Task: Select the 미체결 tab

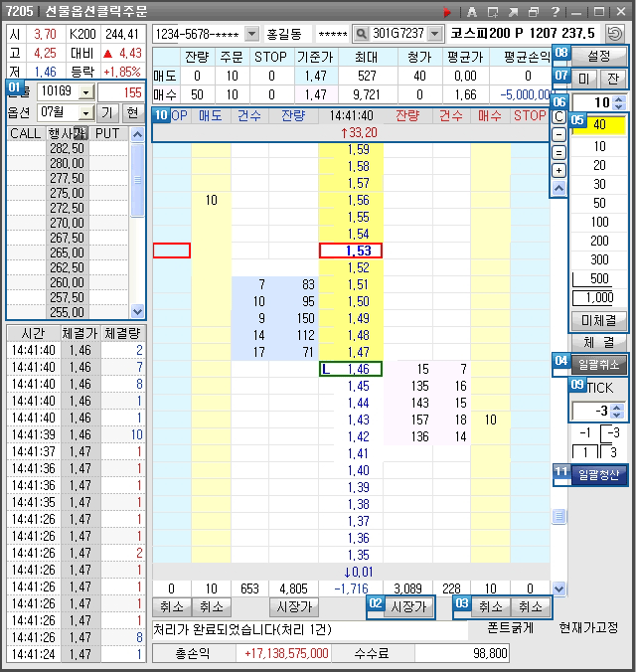Action: [x=599, y=320]
